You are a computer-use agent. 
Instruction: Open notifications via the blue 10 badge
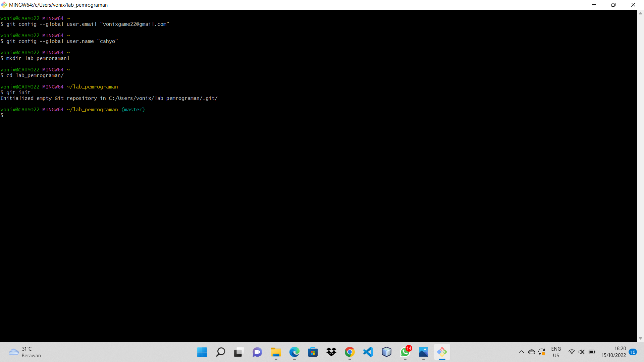(633, 352)
